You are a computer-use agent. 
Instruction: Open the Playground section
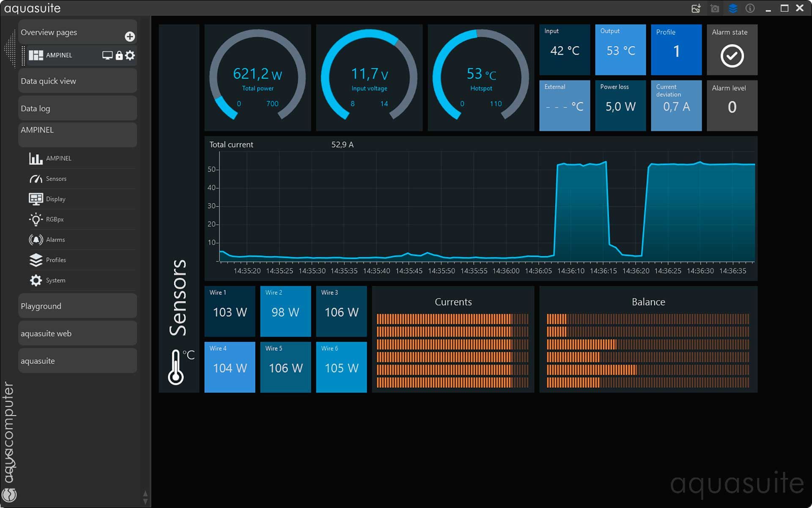[x=77, y=306]
